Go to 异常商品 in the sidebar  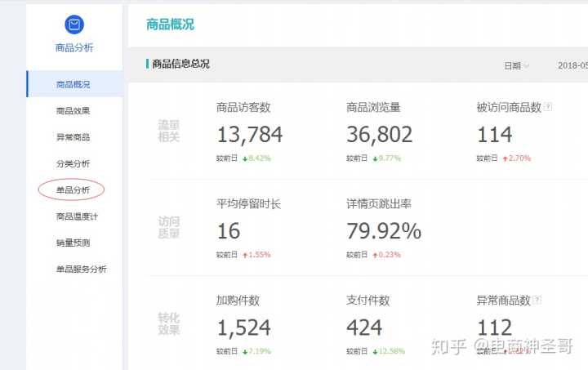[73, 137]
